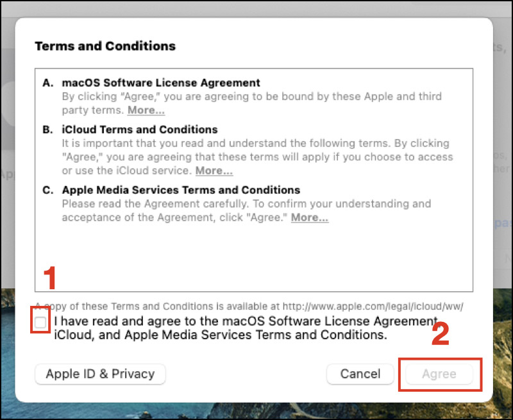
Task: Select the macOS Software License Agreement heading
Action: pyautogui.click(x=161, y=83)
